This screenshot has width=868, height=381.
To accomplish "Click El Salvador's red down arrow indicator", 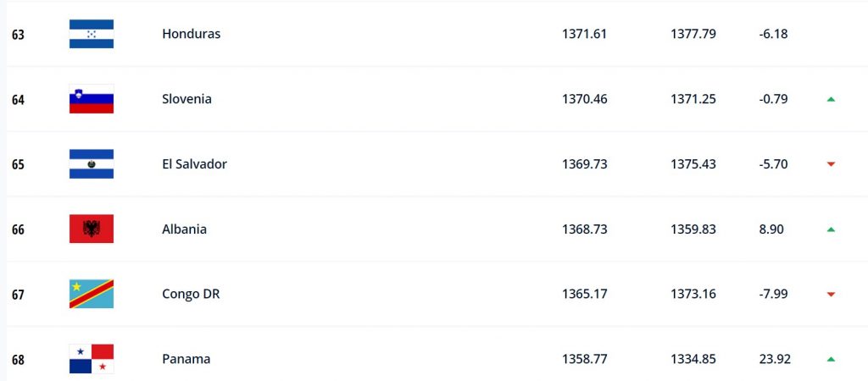I will [831, 164].
